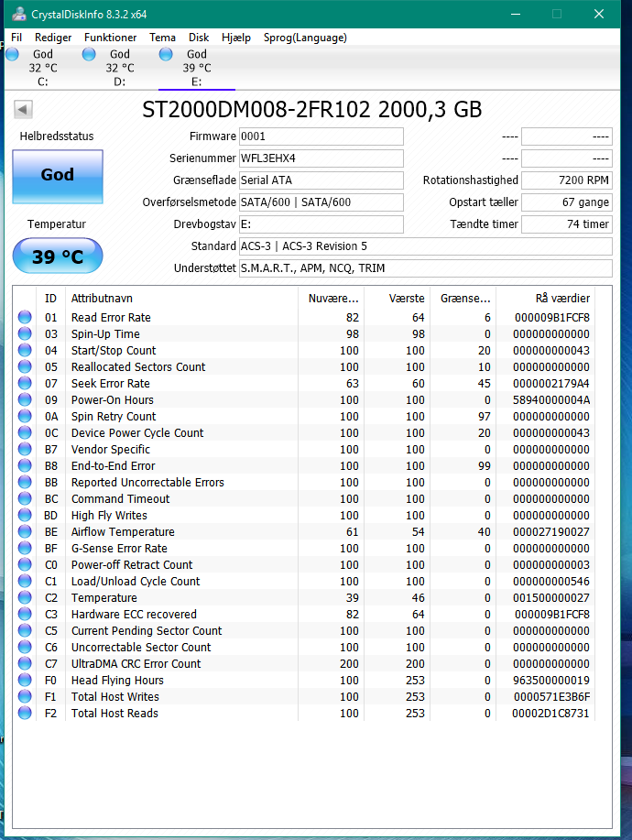Image resolution: width=632 pixels, height=840 pixels.
Task: Click status icon for Reallocated Sectors Count
Action: tap(25, 367)
